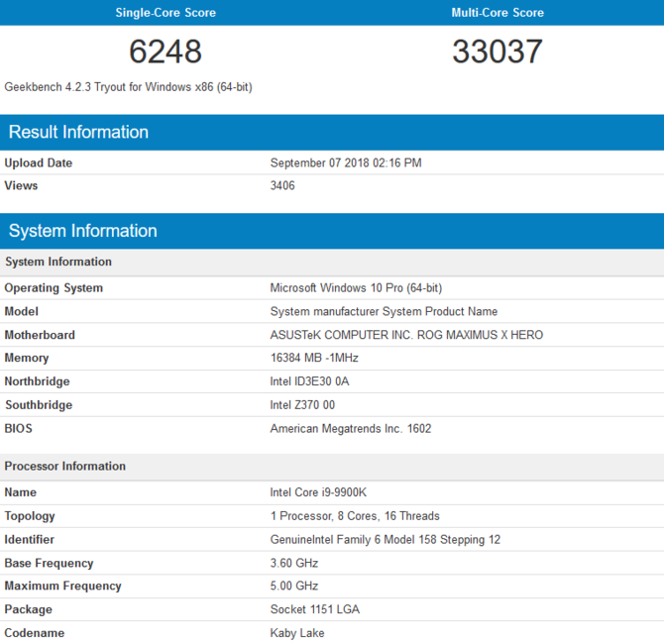This screenshot has width=664, height=644.
Task: Click the Processor Information subheading
Action: point(64,467)
